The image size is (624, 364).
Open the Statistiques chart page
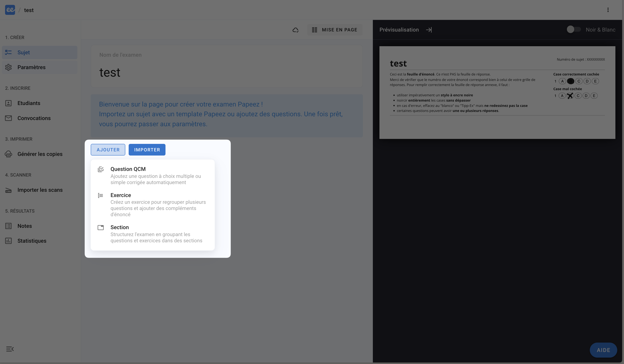point(32,241)
